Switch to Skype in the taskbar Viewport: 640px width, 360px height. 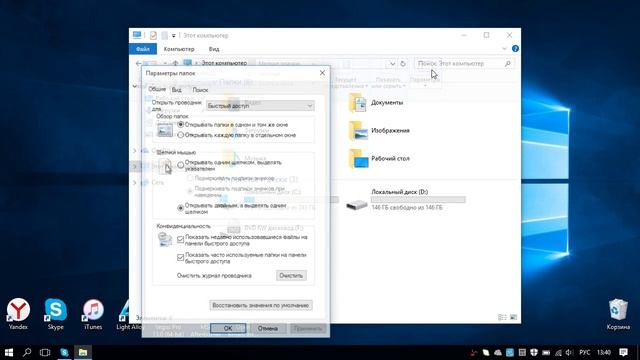[64, 352]
